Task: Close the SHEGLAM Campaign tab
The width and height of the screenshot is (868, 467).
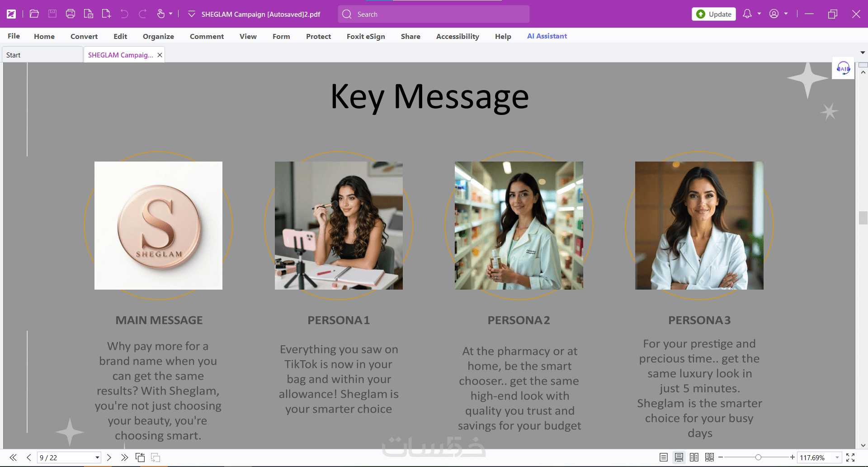Action: click(x=160, y=55)
